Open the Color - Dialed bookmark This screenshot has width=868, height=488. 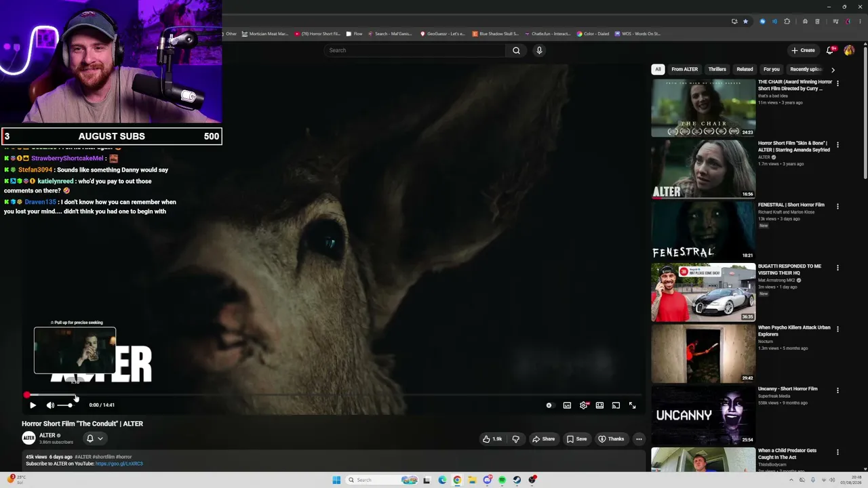tap(593, 34)
